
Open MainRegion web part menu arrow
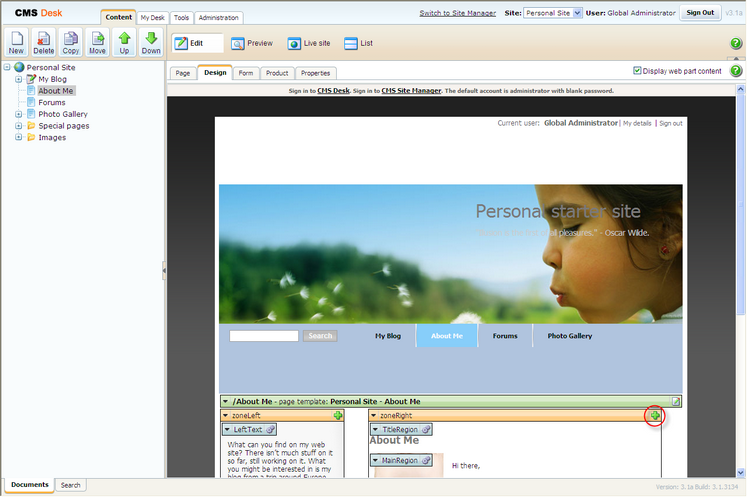point(376,460)
